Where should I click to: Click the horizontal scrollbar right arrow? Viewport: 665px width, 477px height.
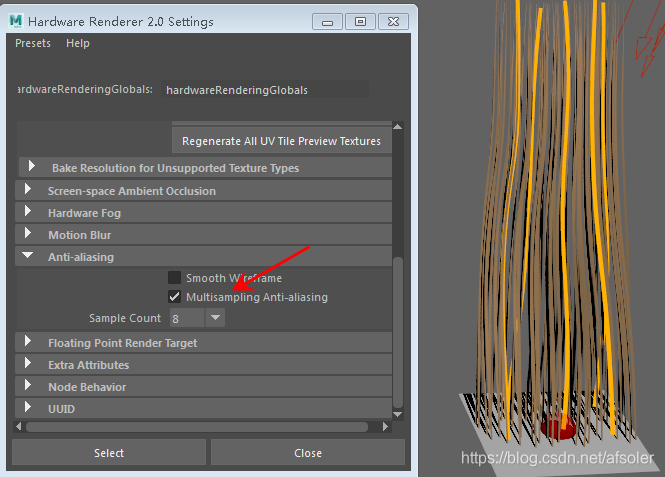(385, 427)
